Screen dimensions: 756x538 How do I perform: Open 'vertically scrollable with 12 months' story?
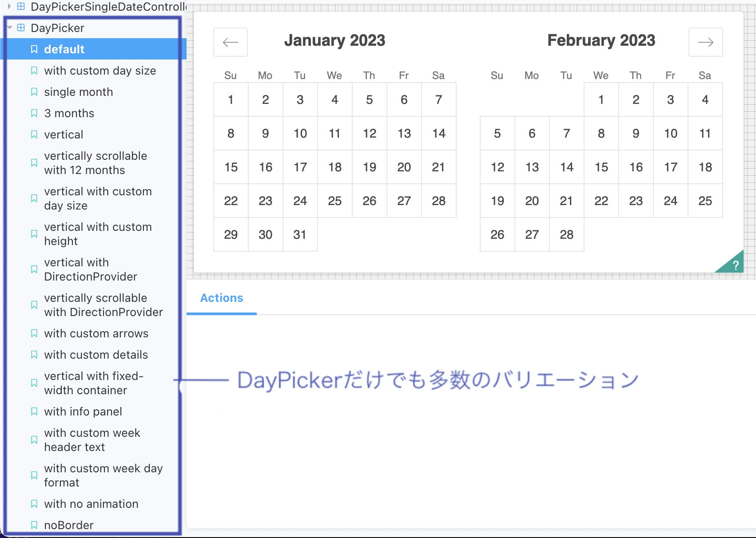pos(95,163)
